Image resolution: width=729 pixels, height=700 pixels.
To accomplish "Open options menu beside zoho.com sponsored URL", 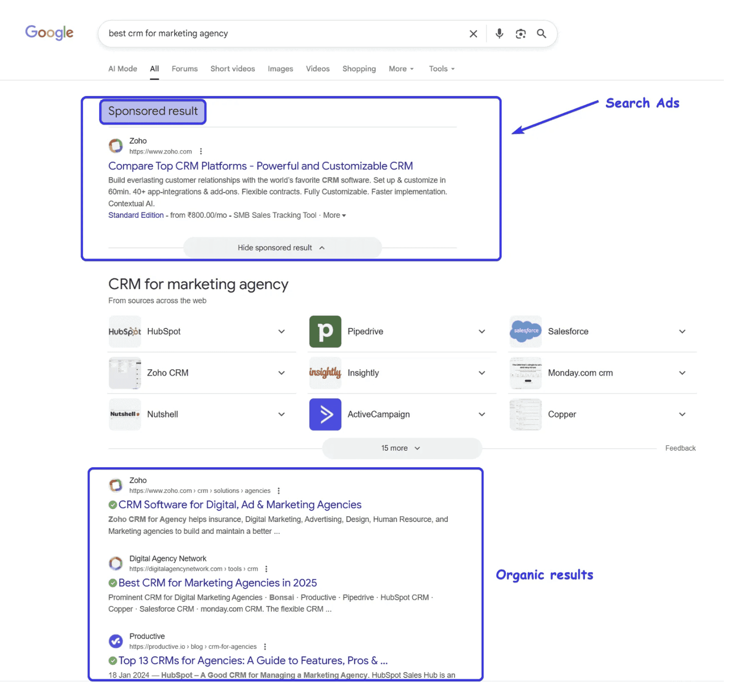I will (x=201, y=151).
